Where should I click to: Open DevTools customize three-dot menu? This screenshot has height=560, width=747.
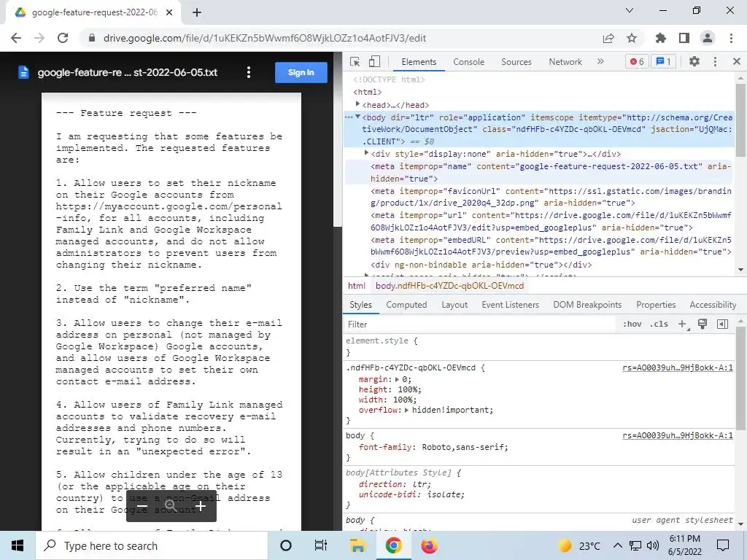[715, 61]
